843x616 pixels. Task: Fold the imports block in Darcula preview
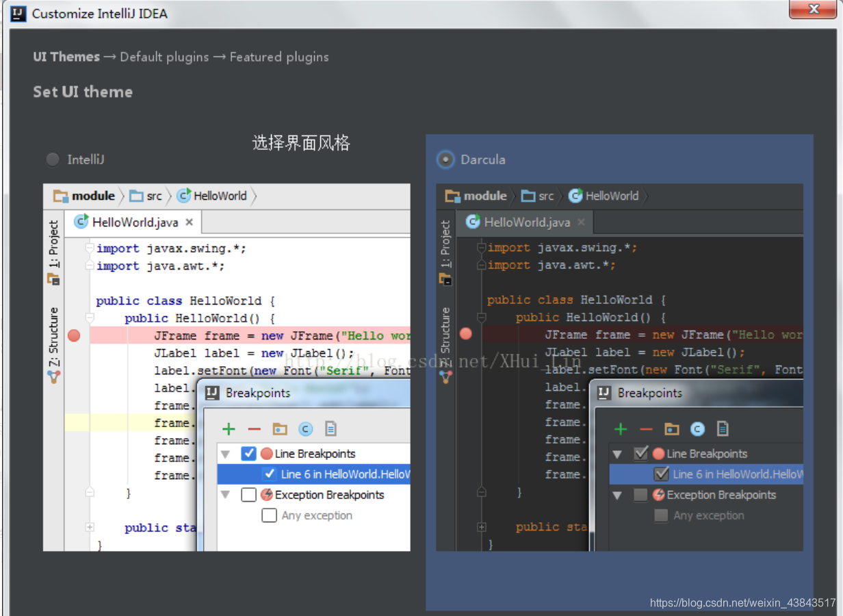(481, 247)
